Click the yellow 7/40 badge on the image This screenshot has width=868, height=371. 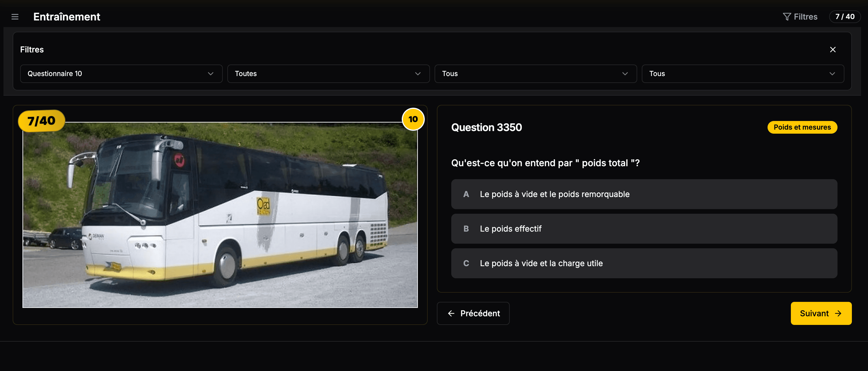41,120
